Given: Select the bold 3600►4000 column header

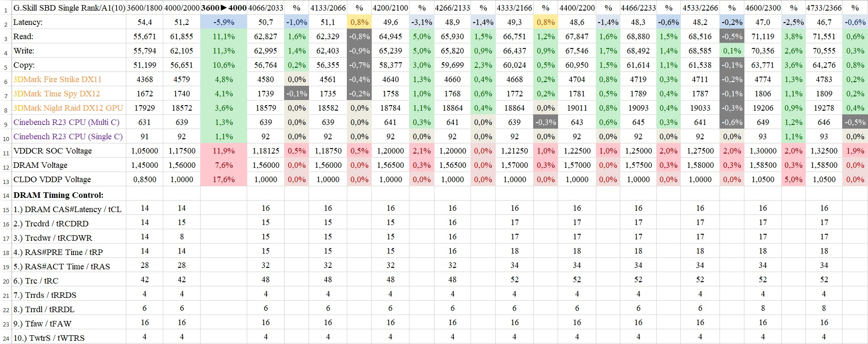Looking at the screenshot, I should [x=224, y=8].
